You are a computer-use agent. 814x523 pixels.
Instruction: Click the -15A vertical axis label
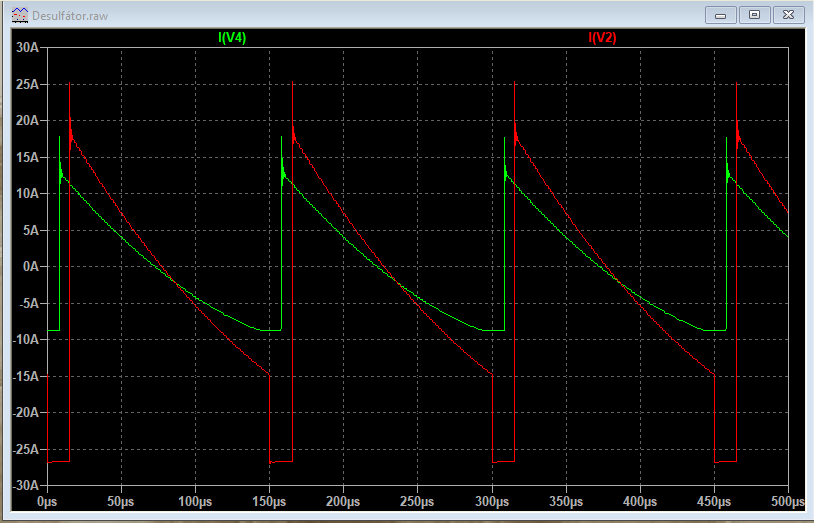click(26, 376)
